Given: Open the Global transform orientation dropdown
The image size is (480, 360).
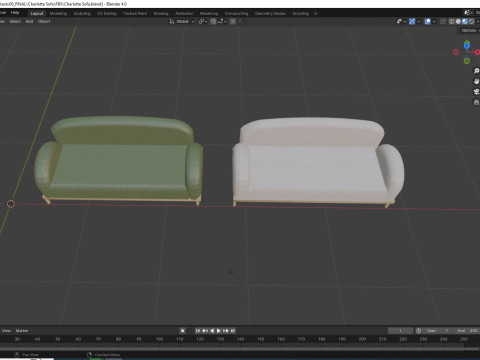Looking at the screenshot, I should click(x=182, y=21).
